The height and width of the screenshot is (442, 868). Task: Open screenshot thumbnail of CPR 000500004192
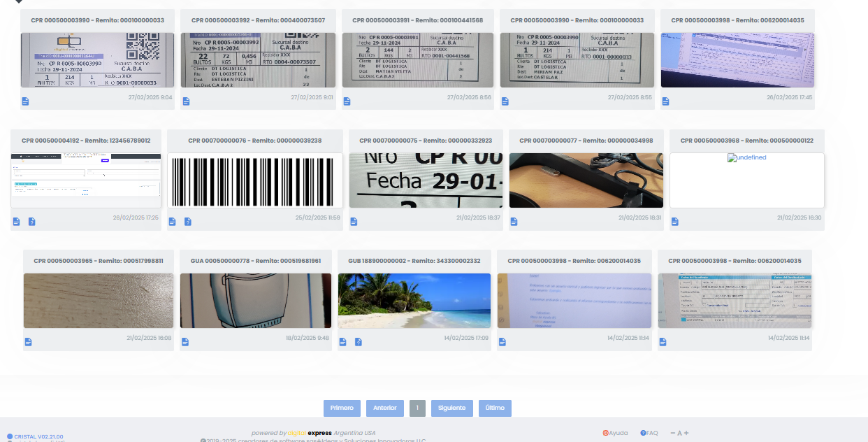pos(86,180)
